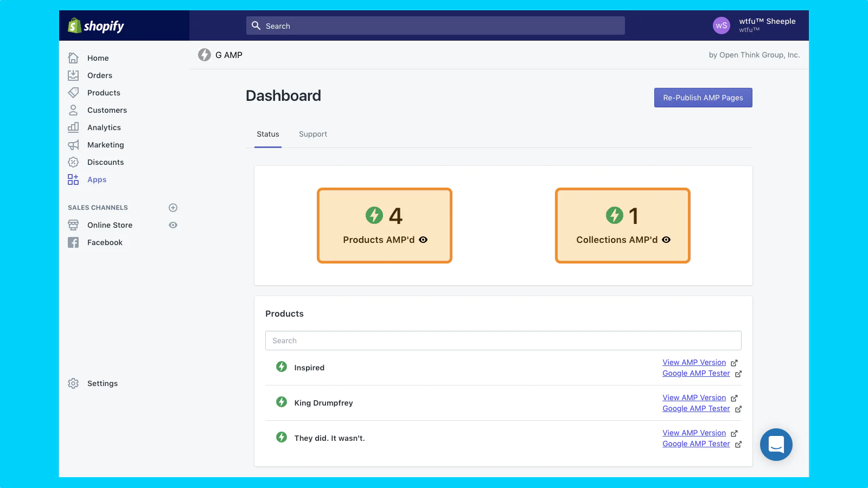Screen dimensions: 868x488
Task: Click external-link icon for Inspired View AMP Version
Action: 734,363
